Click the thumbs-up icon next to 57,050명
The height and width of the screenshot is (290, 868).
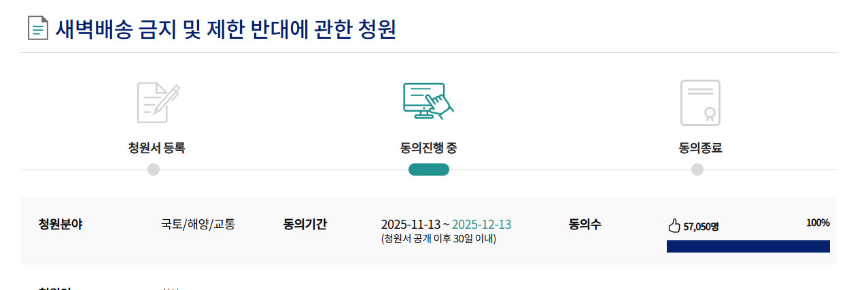(x=674, y=226)
